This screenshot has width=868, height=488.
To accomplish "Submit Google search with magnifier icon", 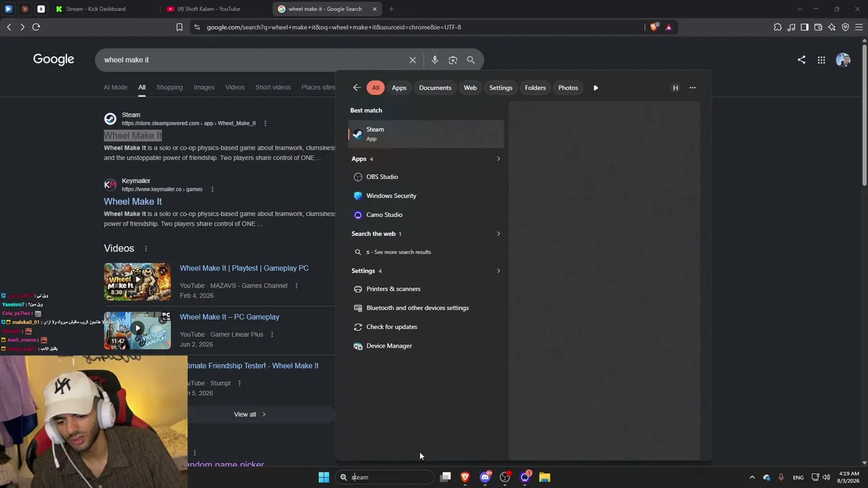I will pos(471,60).
